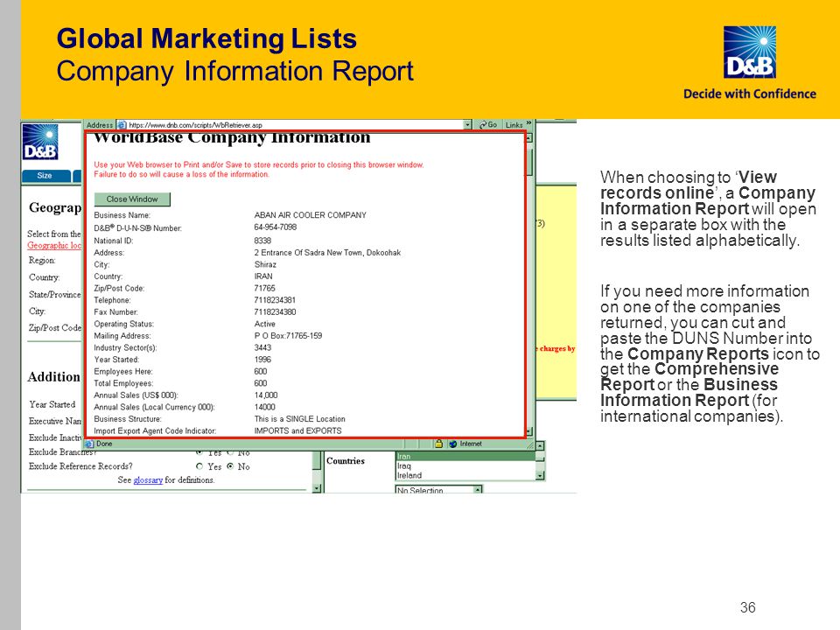840x630 pixels.
Task: Click the telephone number 7118234381
Action: click(x=275, y=300)
